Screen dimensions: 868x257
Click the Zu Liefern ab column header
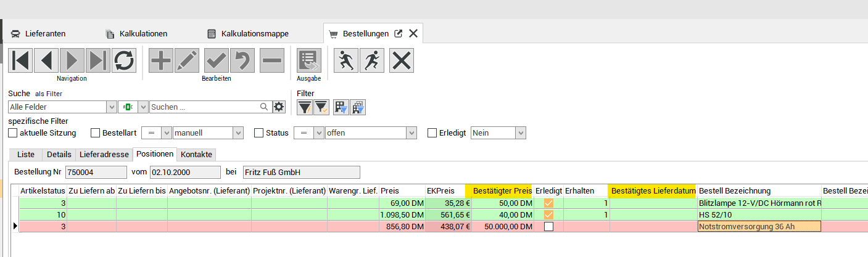coord(91,190)
